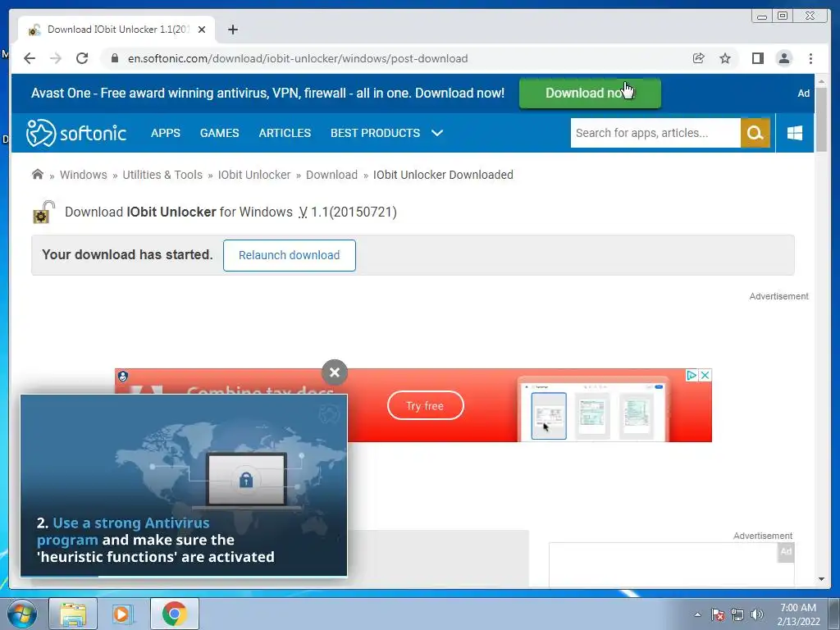Open the APPS menu item
The height and width of the screenshot is (630, 840).
click(166, 133)
